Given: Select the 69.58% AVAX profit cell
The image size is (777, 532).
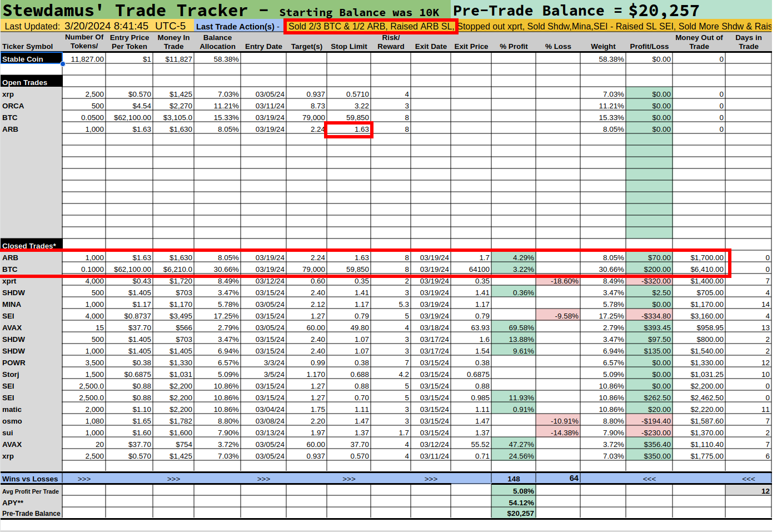Looking at the screenshot, I should coord(514,328).
